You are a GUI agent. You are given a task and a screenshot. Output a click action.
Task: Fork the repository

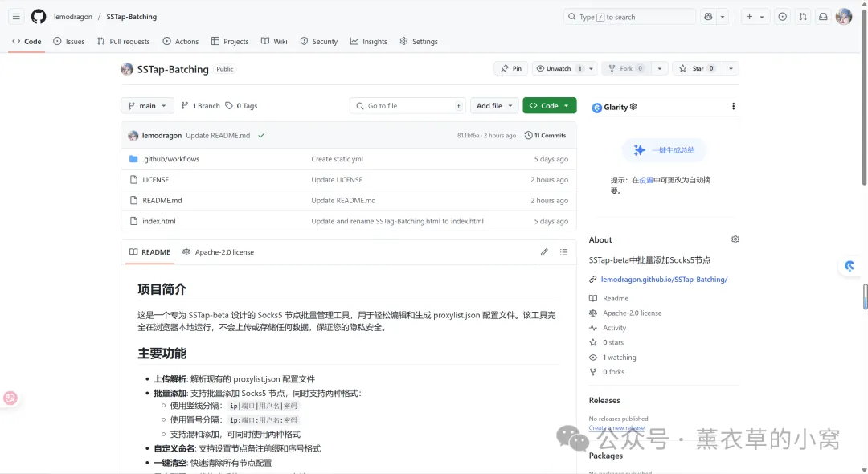625,68
